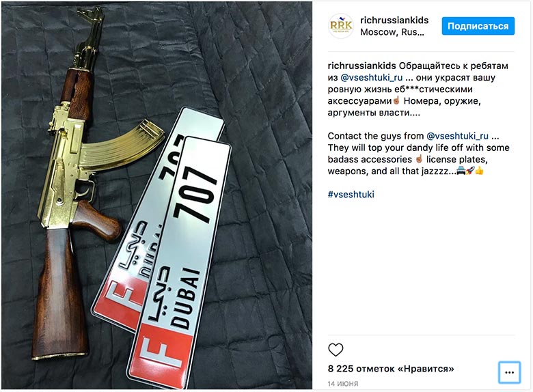Open @vseshtuki_ru mention in Russian caption

372,78
